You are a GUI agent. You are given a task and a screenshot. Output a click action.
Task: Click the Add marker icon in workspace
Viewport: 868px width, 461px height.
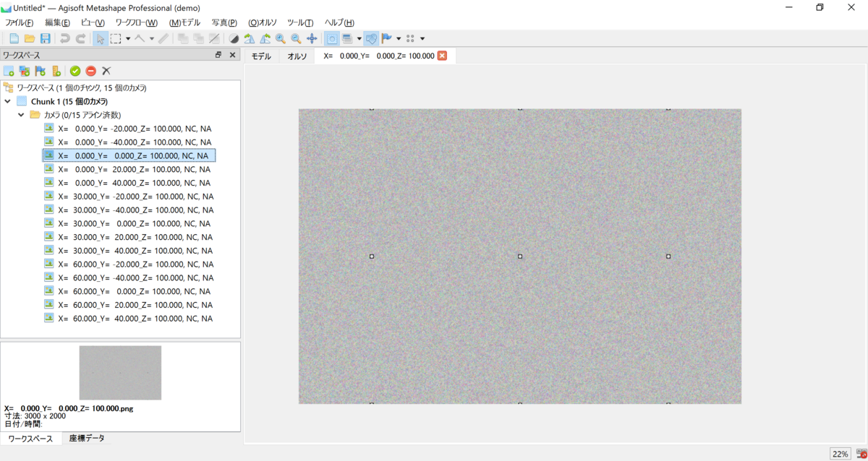pyautogui.click(x=41, y=71)
